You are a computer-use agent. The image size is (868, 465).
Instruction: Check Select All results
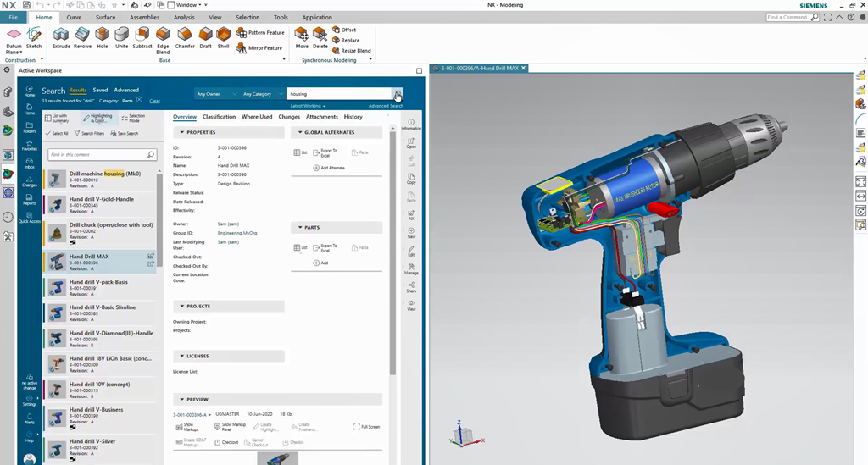[57, 133]
